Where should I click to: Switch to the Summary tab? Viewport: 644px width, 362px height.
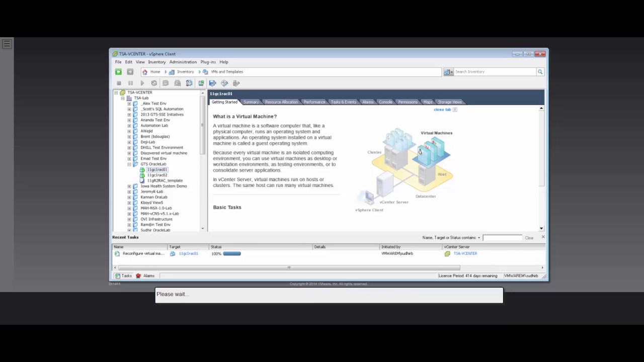pos(251,102)
